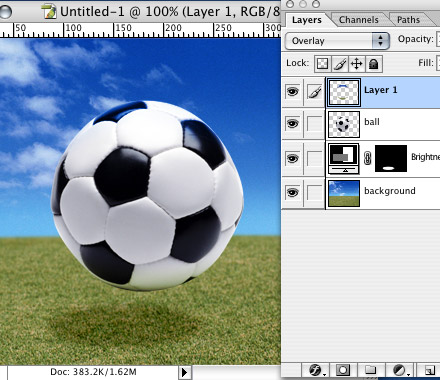Click Layer 1 paintbrush indicator box
Viewport: 440px width, 380px height.
315,92
